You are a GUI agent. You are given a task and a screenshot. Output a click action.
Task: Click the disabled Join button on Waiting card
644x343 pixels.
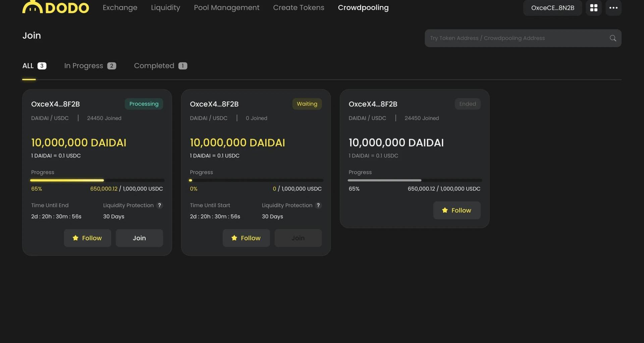(x=298, y=238)
